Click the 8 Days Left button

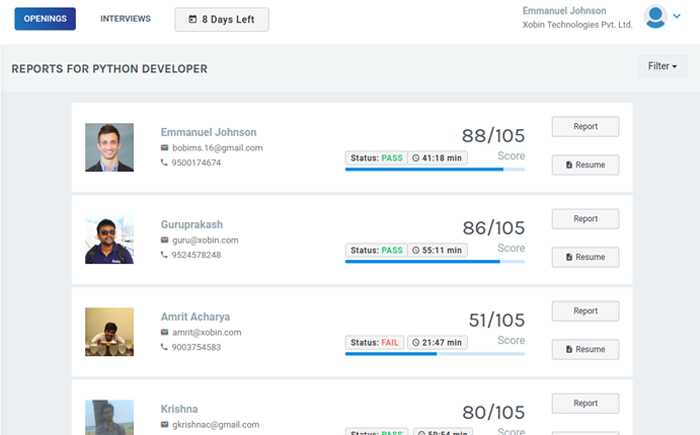click(x=222, y=19)
